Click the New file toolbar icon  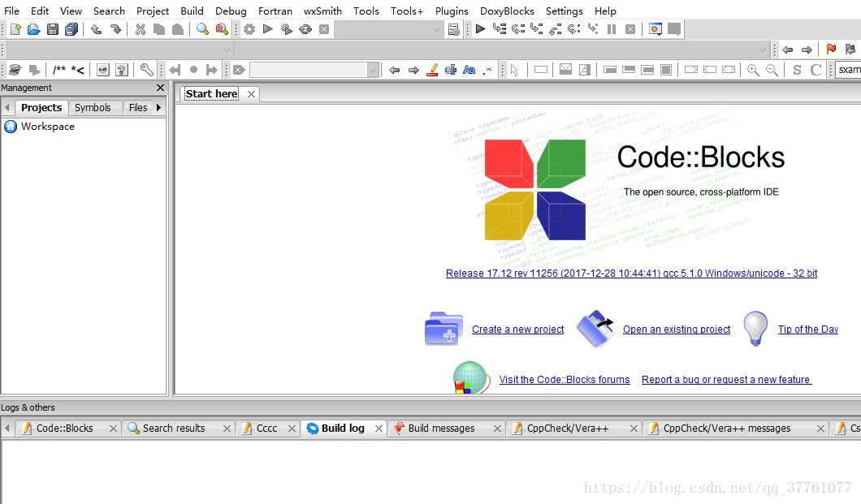tap(15, 29)
